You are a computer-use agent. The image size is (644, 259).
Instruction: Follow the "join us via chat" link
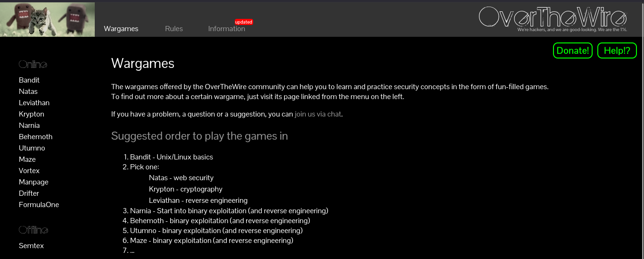318,114
